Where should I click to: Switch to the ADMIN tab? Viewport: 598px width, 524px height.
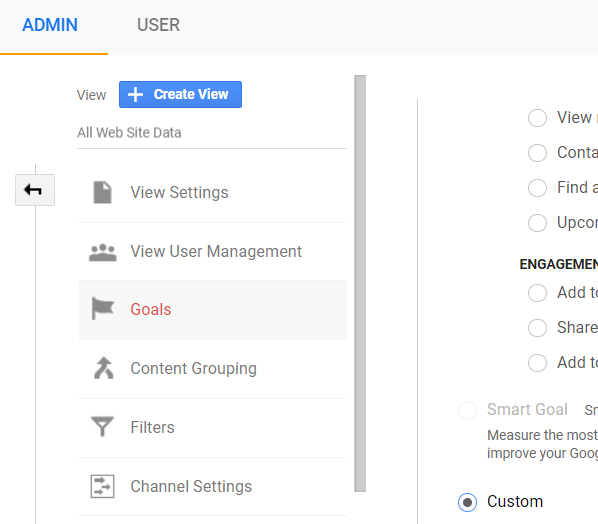(x=50, y=25)
